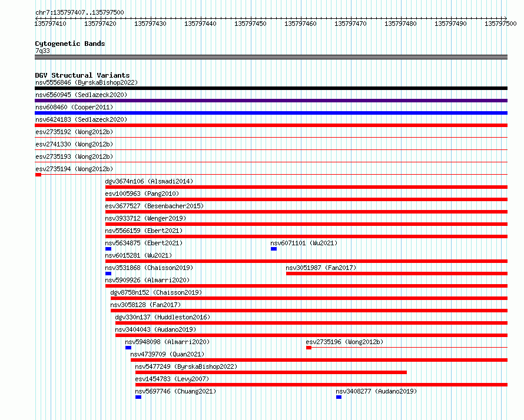Open nsv6071101 (Wu2021) label

(x=304, y=243)
